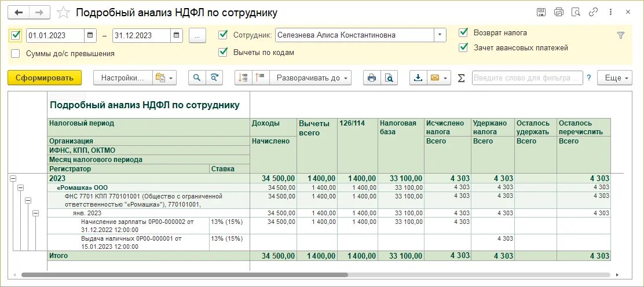Click the end date field 31.12.2023

click(142, 35)
